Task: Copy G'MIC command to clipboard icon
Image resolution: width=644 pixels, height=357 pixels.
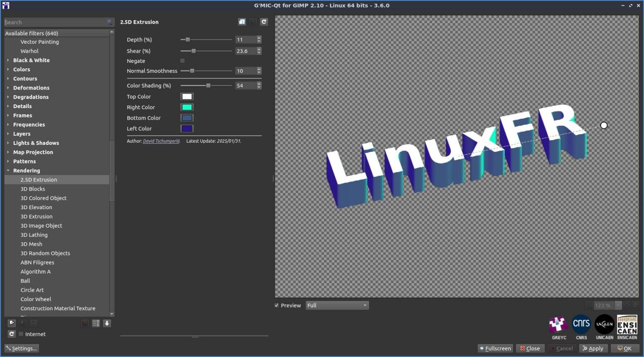Action: (242, 22)
